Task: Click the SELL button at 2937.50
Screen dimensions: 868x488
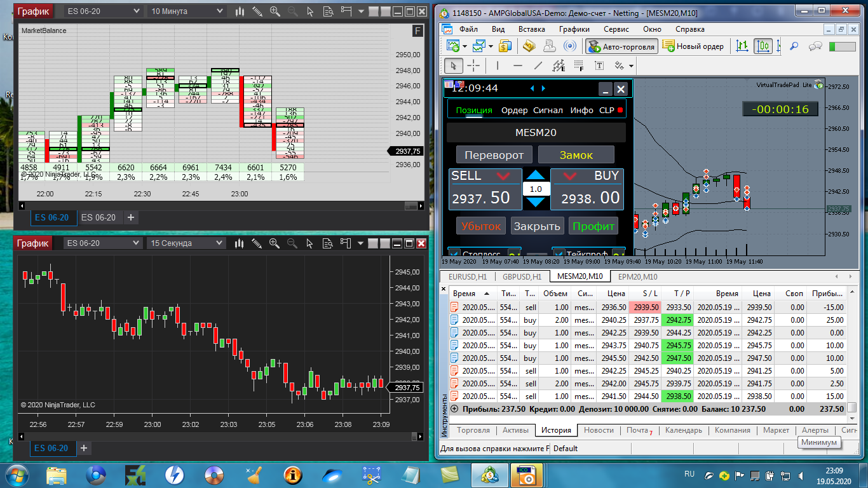Action: 485,189
